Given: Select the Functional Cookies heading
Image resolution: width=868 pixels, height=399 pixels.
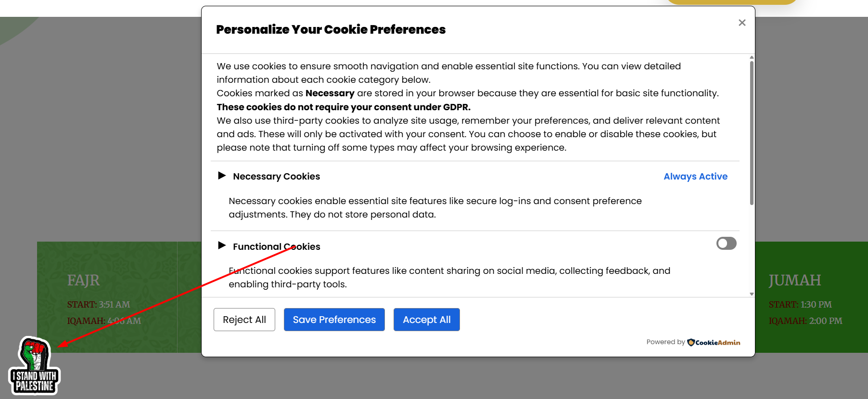Looking at the screenshot, I should coord(276,246).
